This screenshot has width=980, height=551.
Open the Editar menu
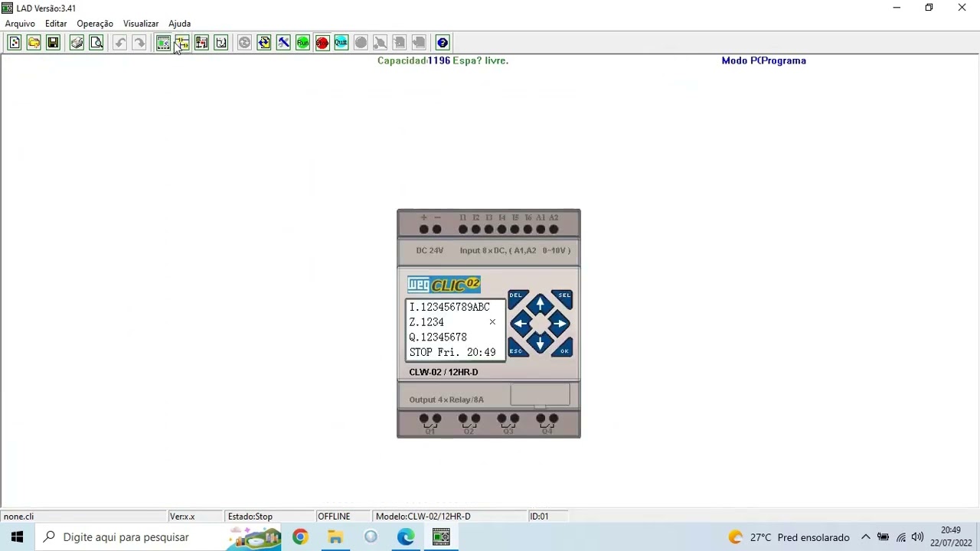56,24
